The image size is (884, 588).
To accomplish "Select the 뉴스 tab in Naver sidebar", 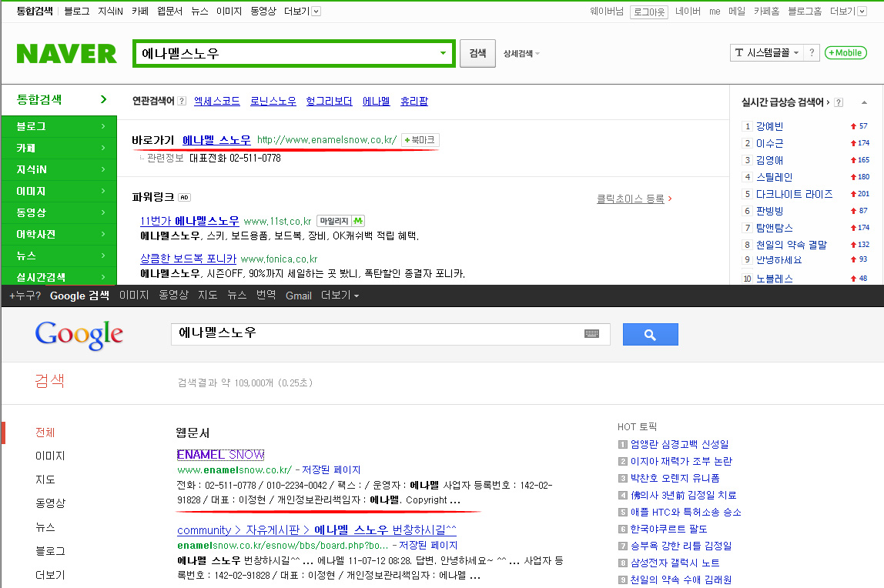I will pyautogui.click(x=59, y=256).
